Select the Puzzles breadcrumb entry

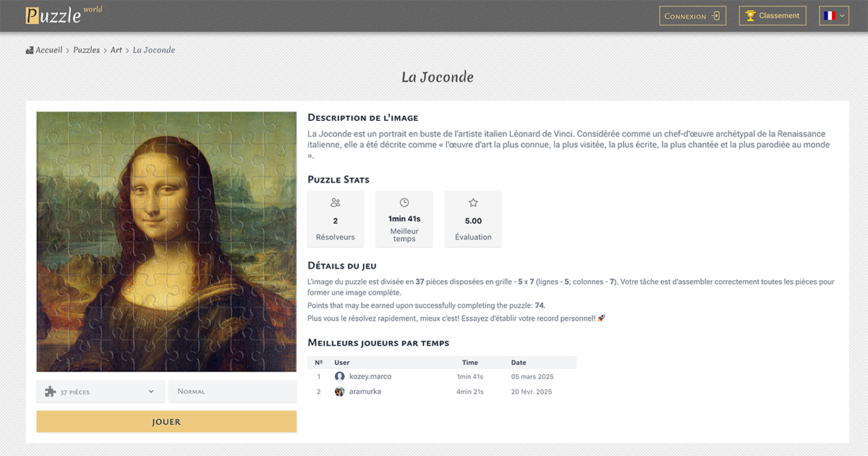[x=86, y=49]
